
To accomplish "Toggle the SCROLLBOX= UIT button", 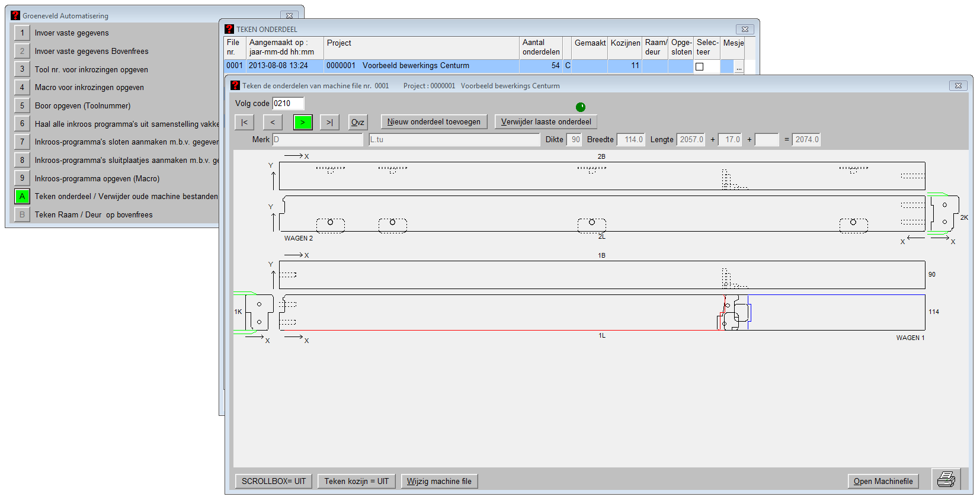I will point(274,481).
